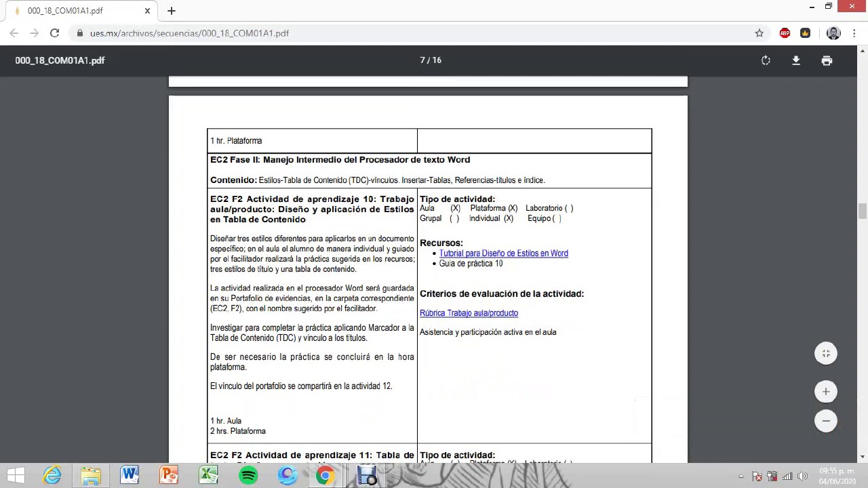The image size is (868, 488).
Task: Download the PDF file
Action: (x=796, y=60)
